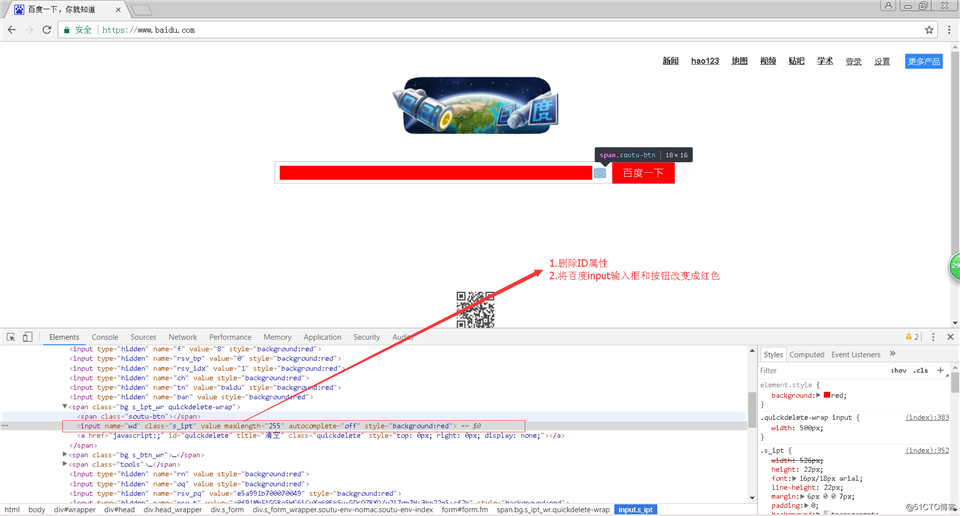This screenshot has width=960, height=516.
Task: Open the Security tab
Action: [x=366, y=337]
